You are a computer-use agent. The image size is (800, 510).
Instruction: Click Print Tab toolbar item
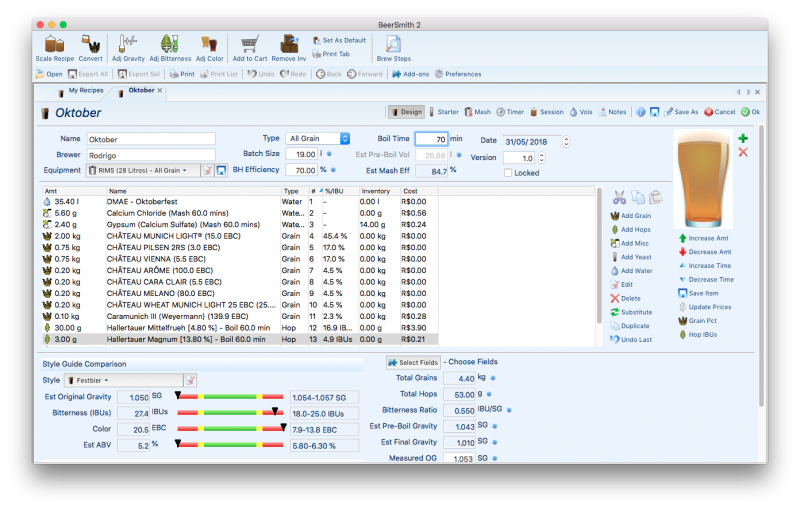(331, 54)
